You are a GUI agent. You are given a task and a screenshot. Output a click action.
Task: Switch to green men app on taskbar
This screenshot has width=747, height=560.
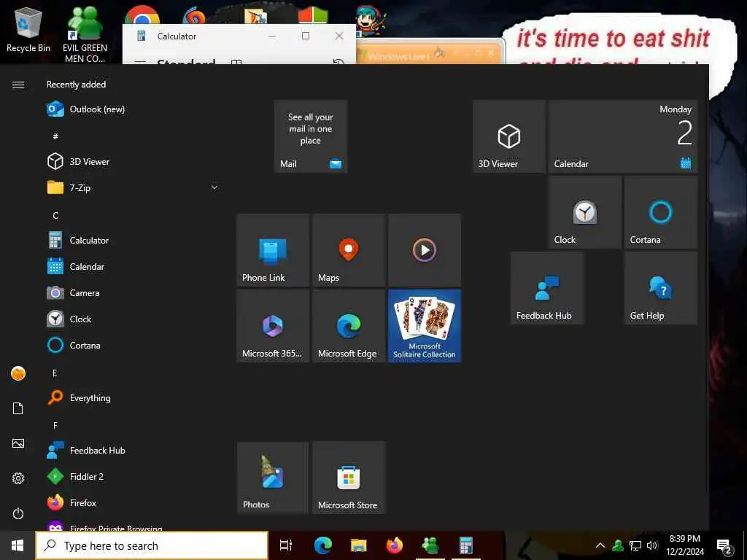pos(430,545)
